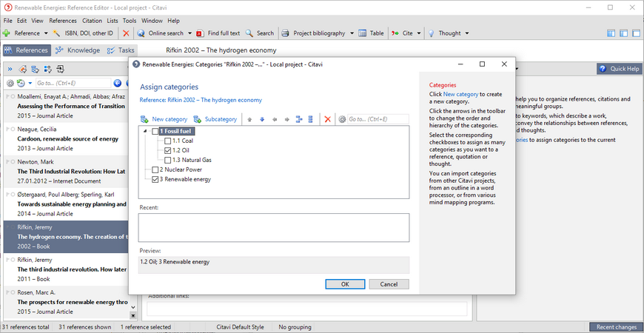Viewport: 644px width, 333px height.
Task: Expand the Cite dropdown arrow
Action: click(418, 33)
